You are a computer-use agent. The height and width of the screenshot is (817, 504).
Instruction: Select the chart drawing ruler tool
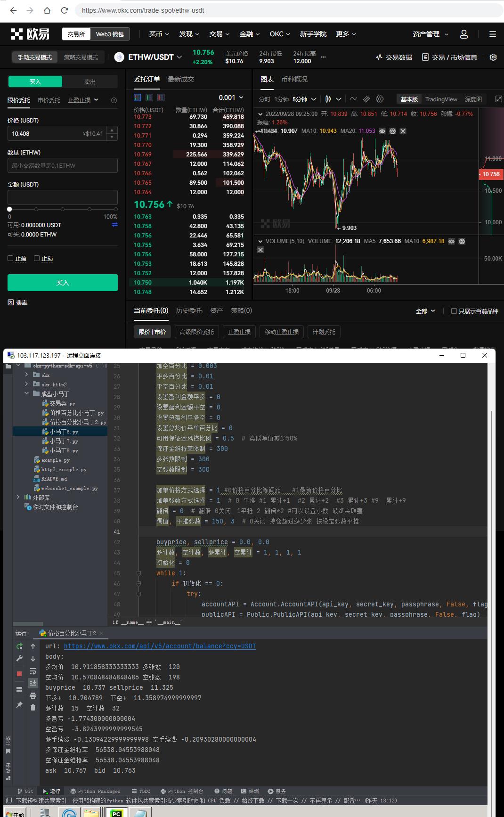pos(366,99)
